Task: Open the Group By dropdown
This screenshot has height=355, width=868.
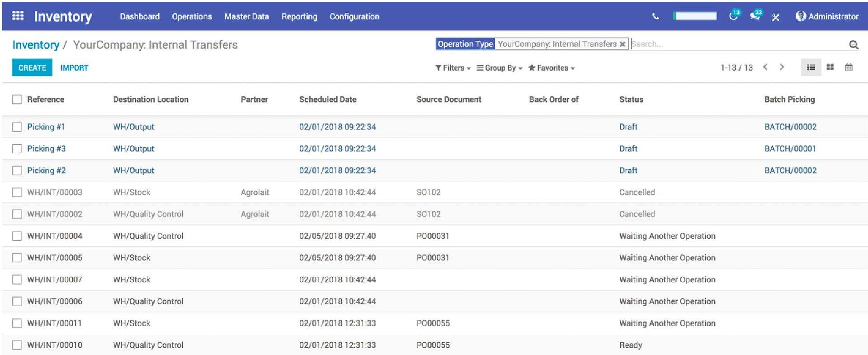Action: 500,68
